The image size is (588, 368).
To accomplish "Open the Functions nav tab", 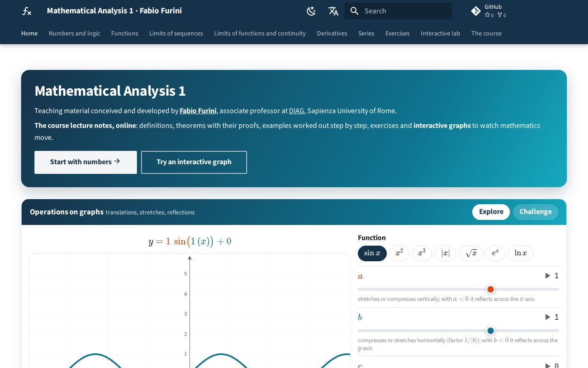I will [x=124, y=33].
